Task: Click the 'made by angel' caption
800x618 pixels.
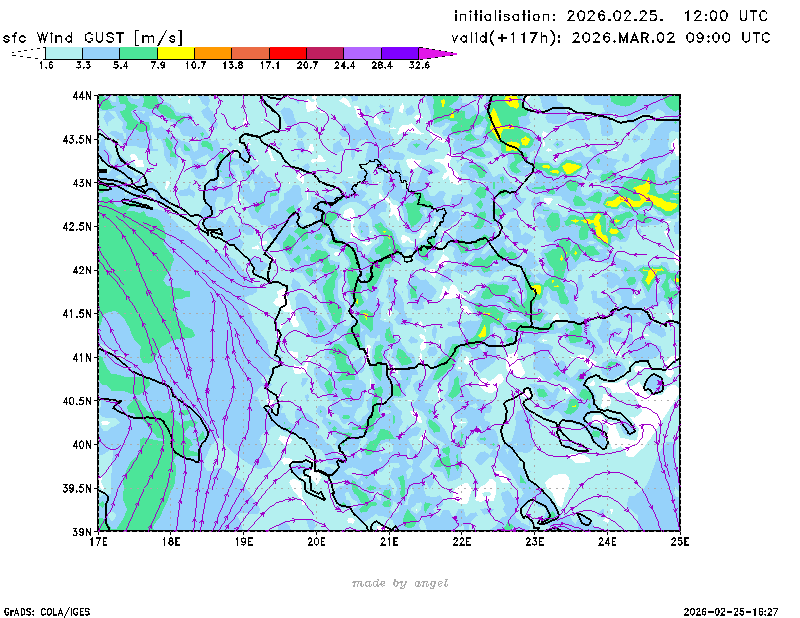Action: [x=400, y=583]
